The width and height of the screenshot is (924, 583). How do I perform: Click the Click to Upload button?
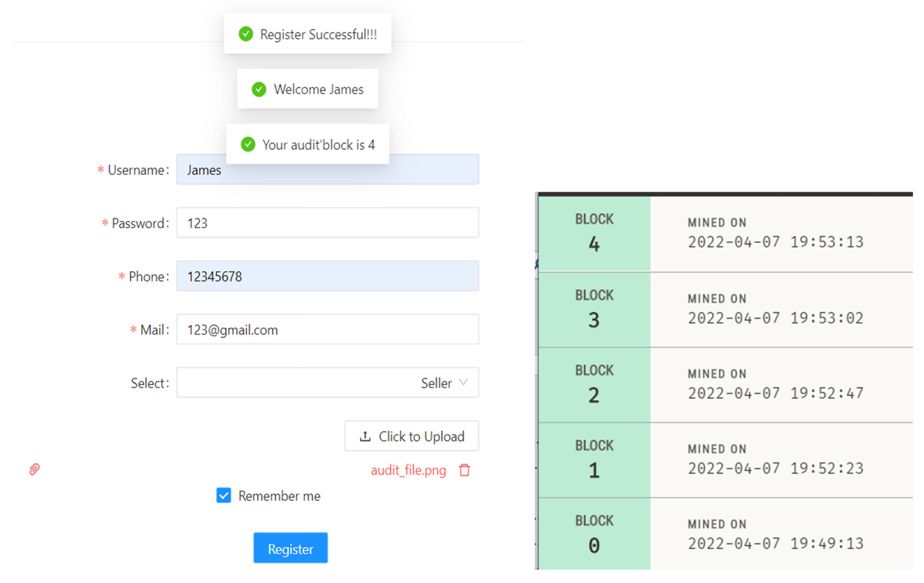[x=412, y=436]
